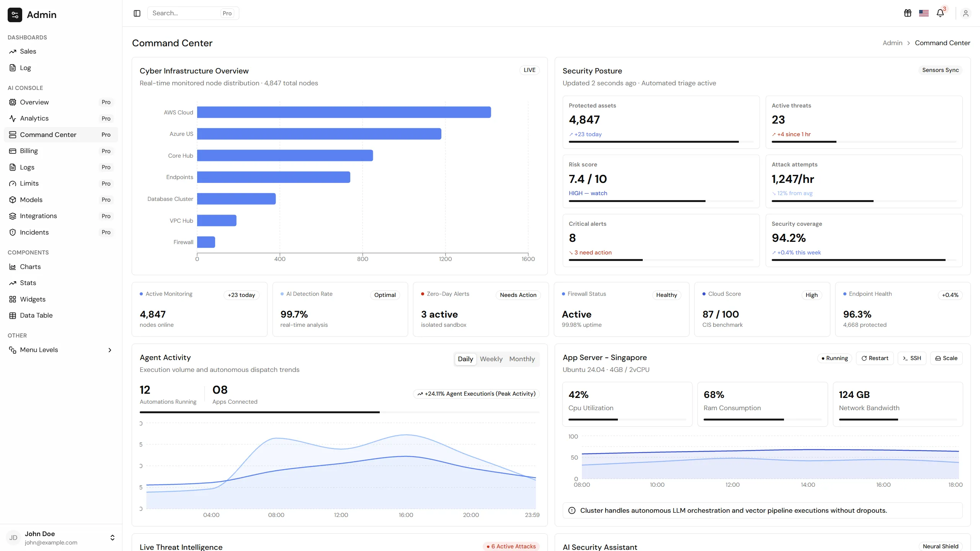
Task: Click the Admin breadcrumb link
Action: coord(892,43)
